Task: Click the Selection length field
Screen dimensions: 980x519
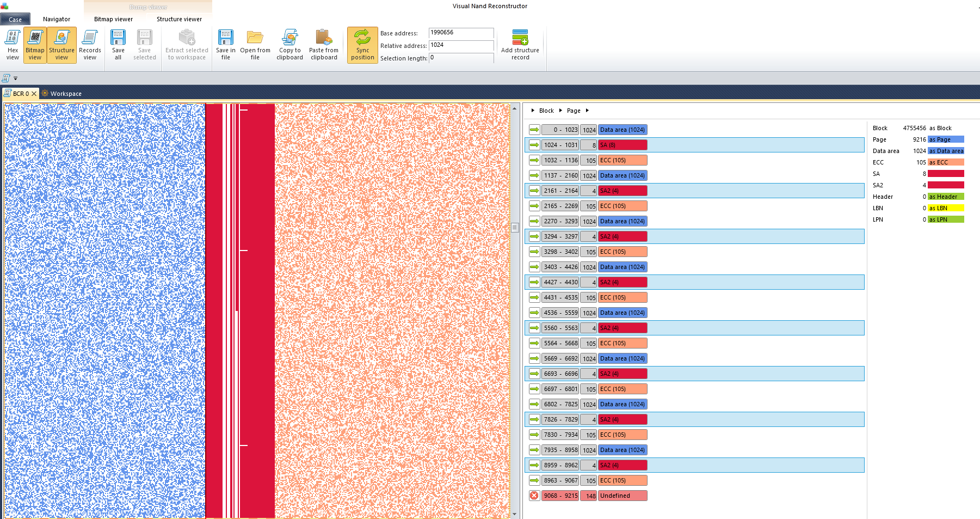Action: 461,58
